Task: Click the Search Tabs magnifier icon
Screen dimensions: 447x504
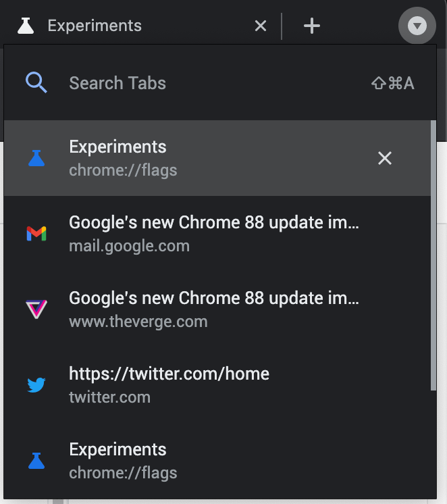Action: click(36, 83)
